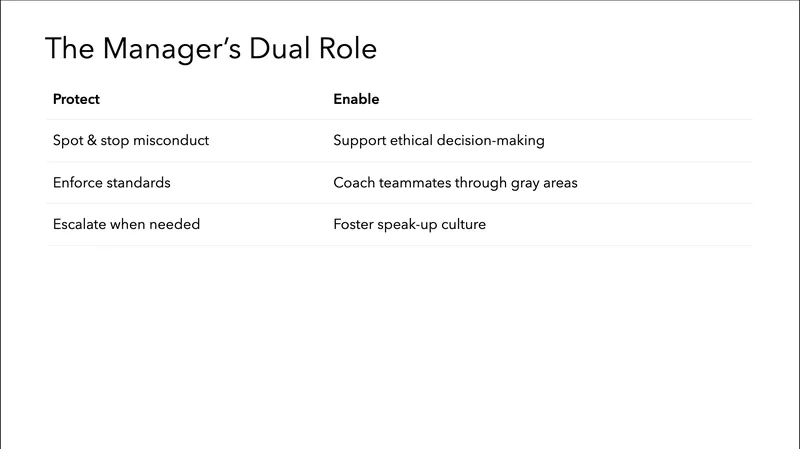Select the "Support ethical decision-making" cell
800x449 pixels.
pos(438,141)
